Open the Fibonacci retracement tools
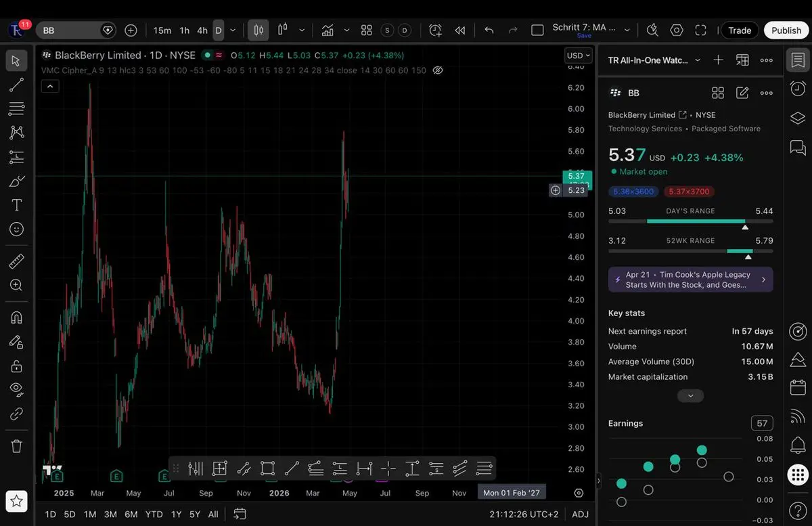 pyautogui.click(x=17, y=108)
